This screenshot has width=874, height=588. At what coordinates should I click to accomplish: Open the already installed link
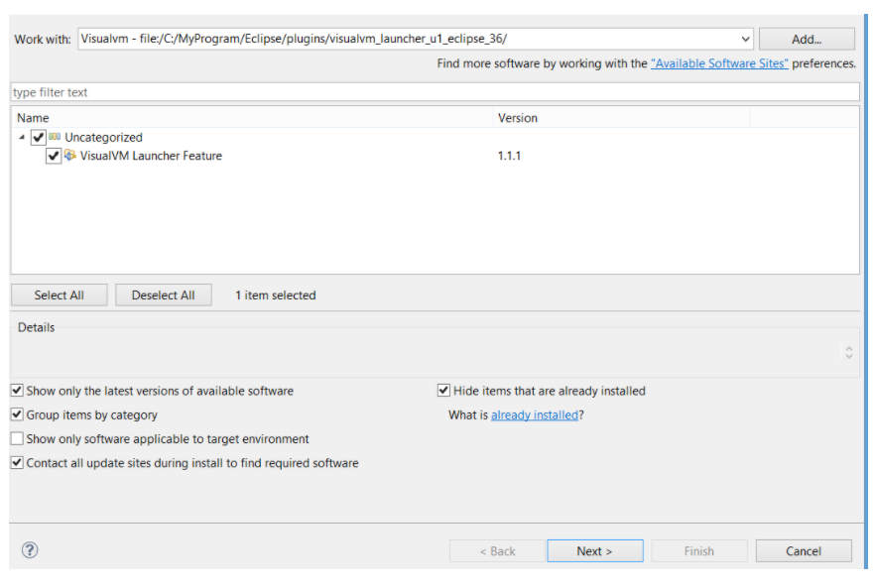tap(535, 415)
